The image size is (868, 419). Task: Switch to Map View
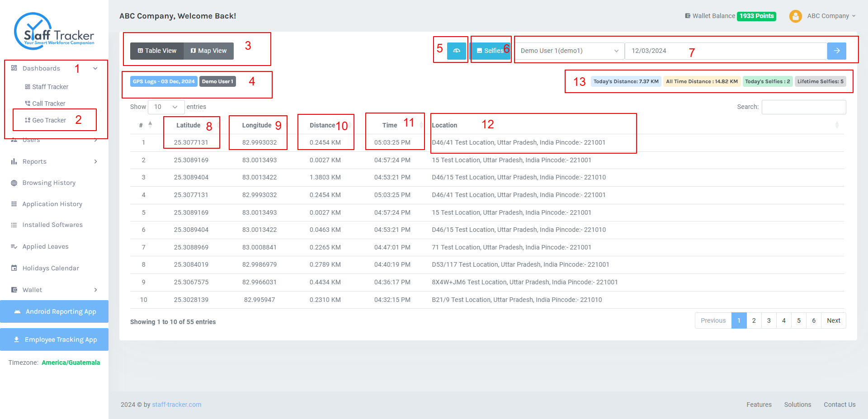pos(208,51)
